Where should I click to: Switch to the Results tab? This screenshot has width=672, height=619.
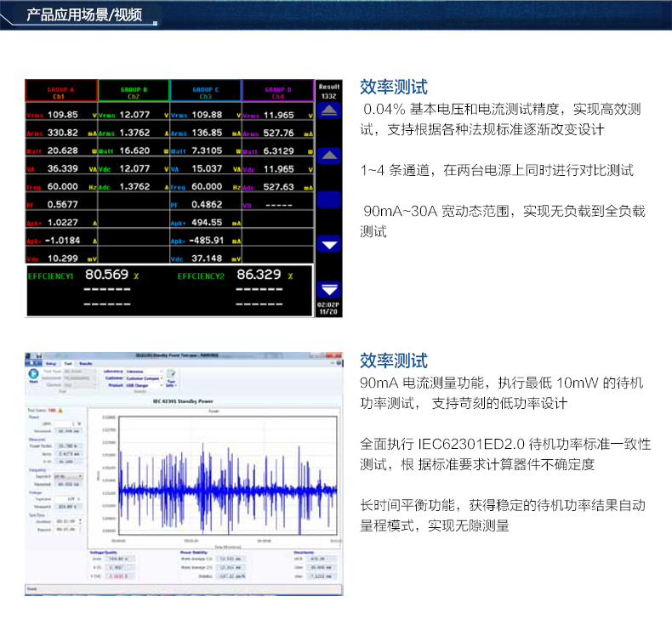[86, 363]
